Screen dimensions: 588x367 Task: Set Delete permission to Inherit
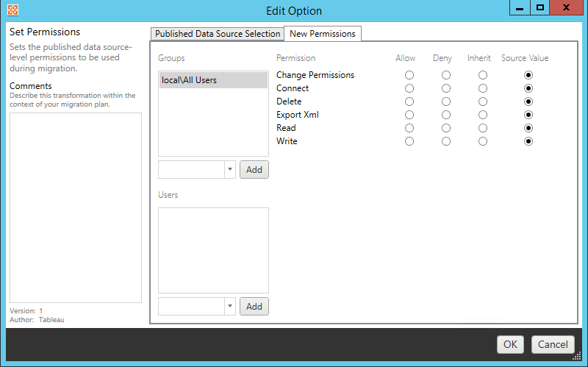tap(482, 101)
